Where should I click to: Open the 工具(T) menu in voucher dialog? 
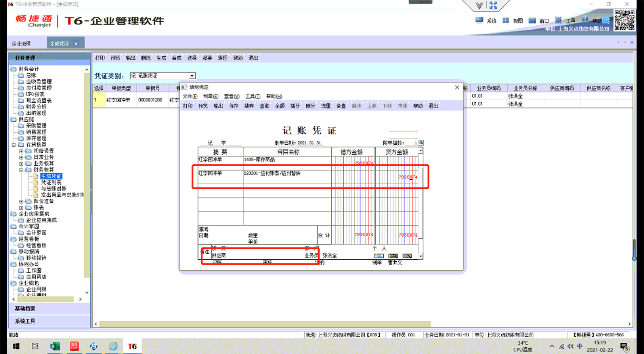252,96
